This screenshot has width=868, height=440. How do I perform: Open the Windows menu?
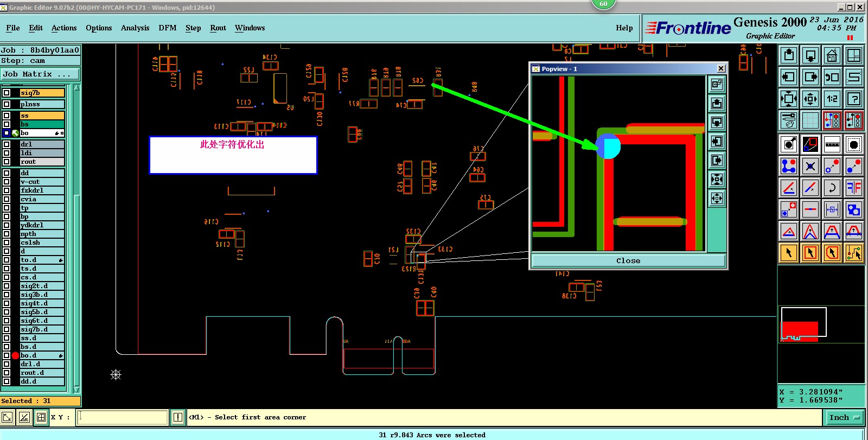(250, 28)
